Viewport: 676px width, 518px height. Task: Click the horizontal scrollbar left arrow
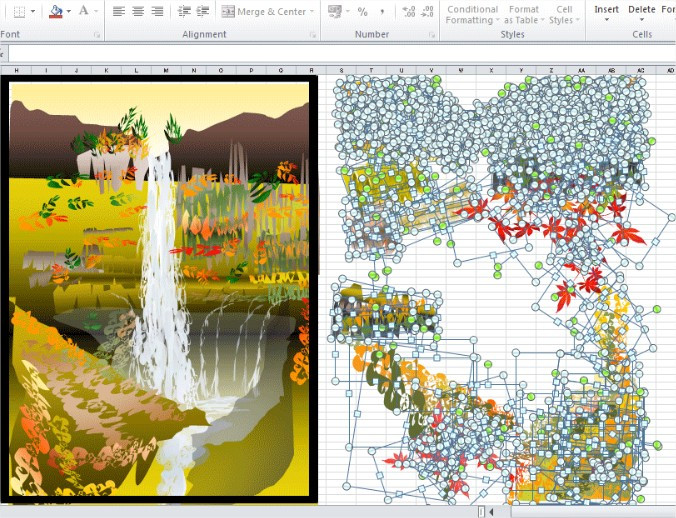[491, 512]
